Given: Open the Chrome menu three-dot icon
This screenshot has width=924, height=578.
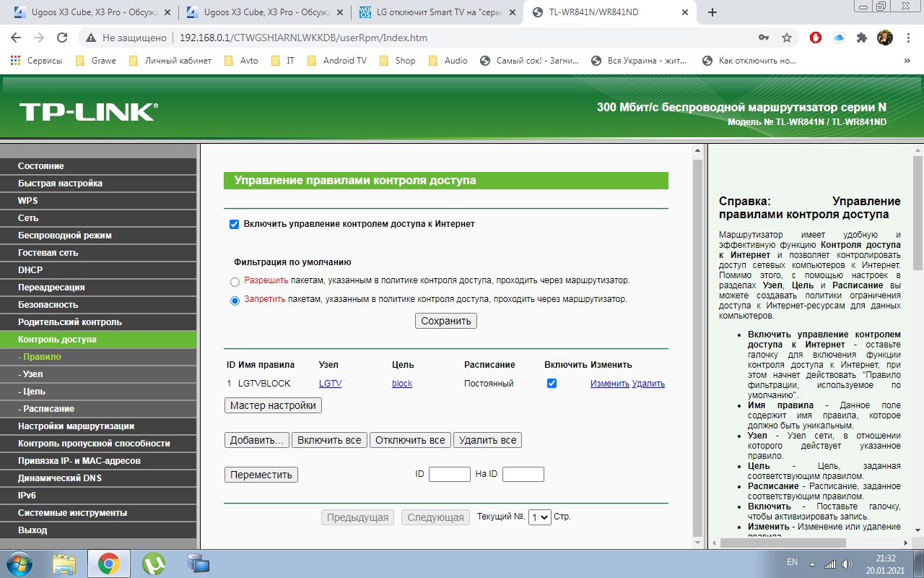Looking at the screenshot, I should pos(907,38).
